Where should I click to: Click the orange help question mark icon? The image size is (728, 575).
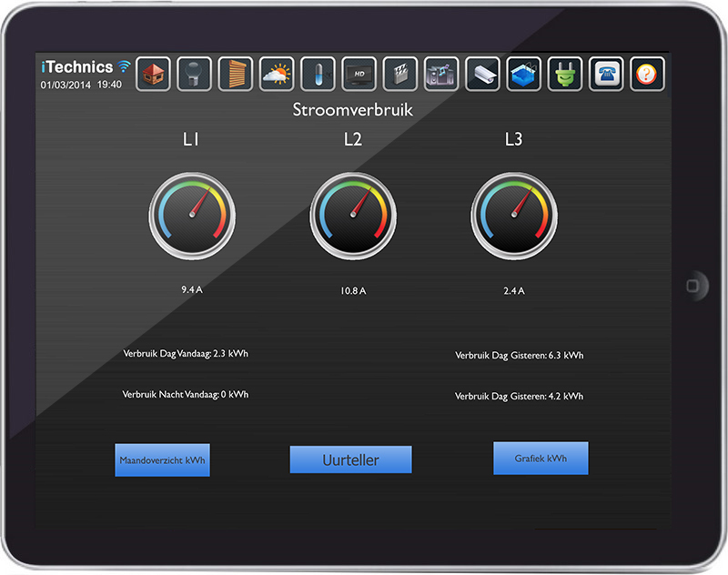click(x=647, y=74)
